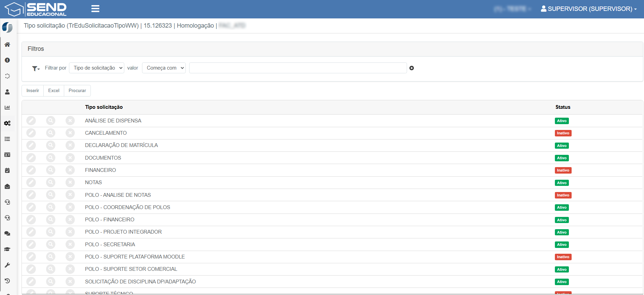Click the Inserir button

[x=33, y=91]
